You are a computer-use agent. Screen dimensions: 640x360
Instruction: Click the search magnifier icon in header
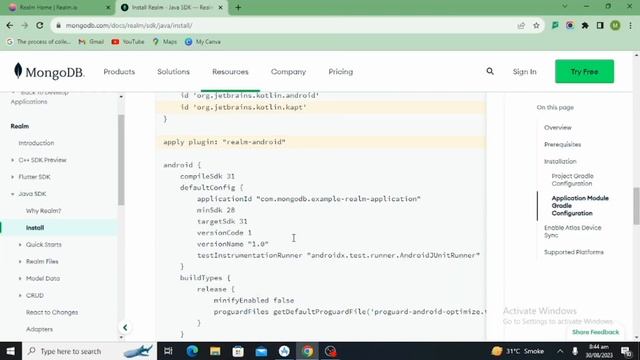(490, 71)
